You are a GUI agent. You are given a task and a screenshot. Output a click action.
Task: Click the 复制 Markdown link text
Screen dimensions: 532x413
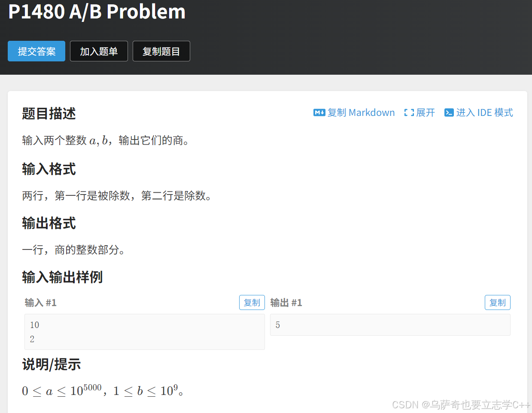(x=361, y=112)
